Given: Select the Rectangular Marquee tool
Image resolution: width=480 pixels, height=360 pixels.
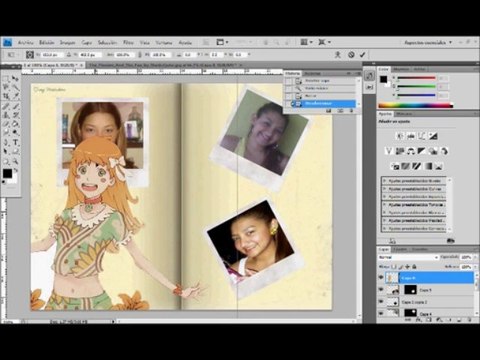Looking at the screenshot, I should click(6, 79).
